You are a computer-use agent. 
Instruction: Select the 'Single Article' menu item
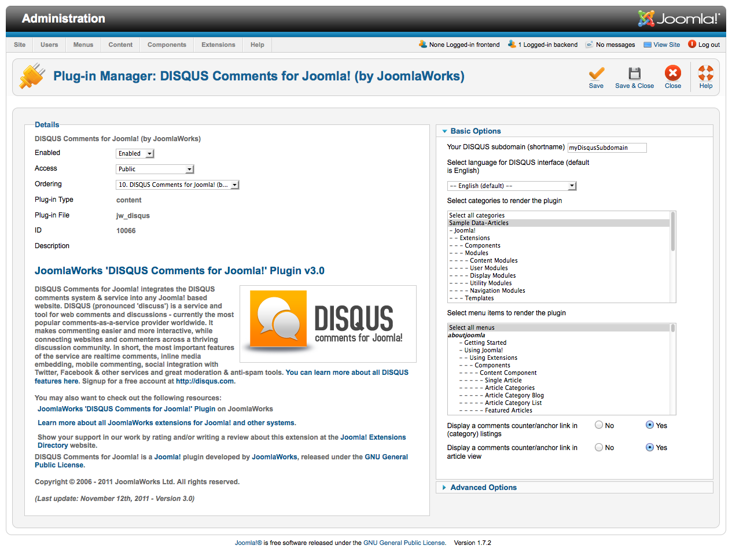(x=558, y=380)
